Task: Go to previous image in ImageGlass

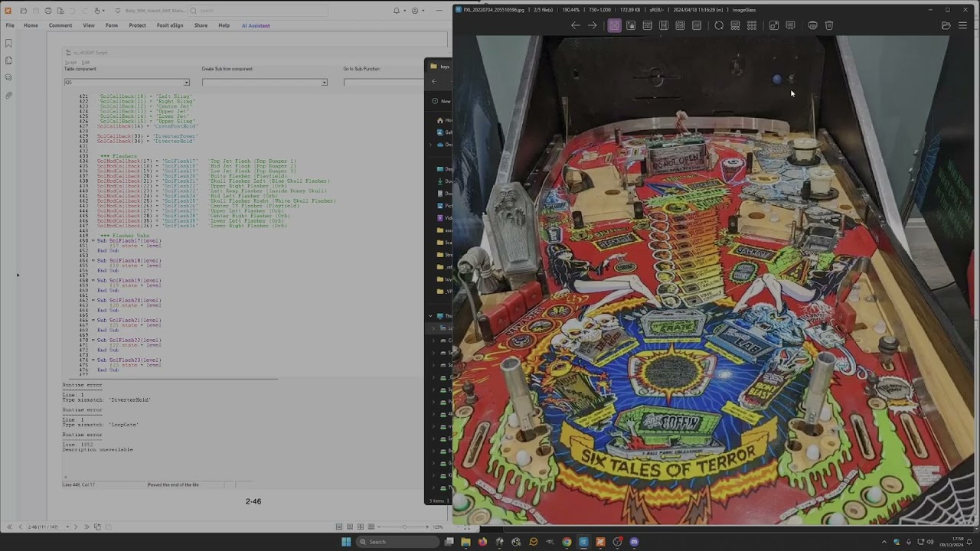Action: [x=575, y=25]
